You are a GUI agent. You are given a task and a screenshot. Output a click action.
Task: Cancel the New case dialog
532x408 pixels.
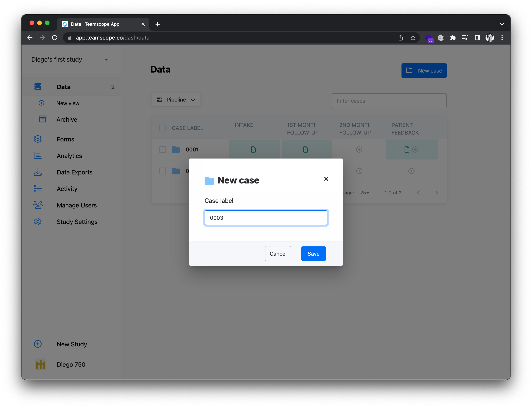pyautogui.click(x=278, y=254)
